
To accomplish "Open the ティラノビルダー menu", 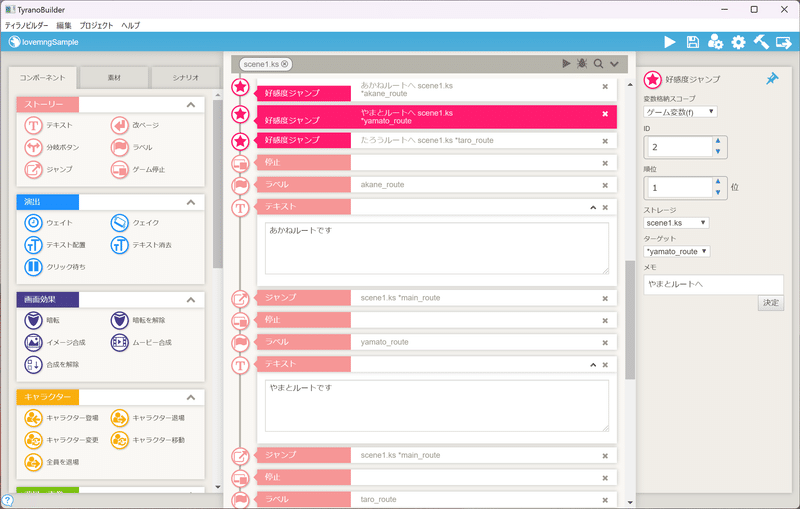I will (x=27, y=25).
